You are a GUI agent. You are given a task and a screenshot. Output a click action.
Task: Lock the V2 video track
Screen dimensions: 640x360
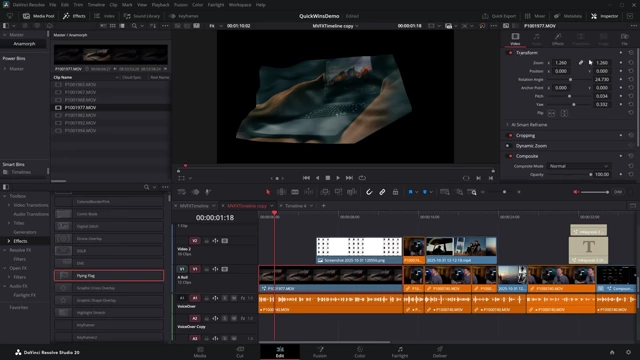click(x=206, y=241)
